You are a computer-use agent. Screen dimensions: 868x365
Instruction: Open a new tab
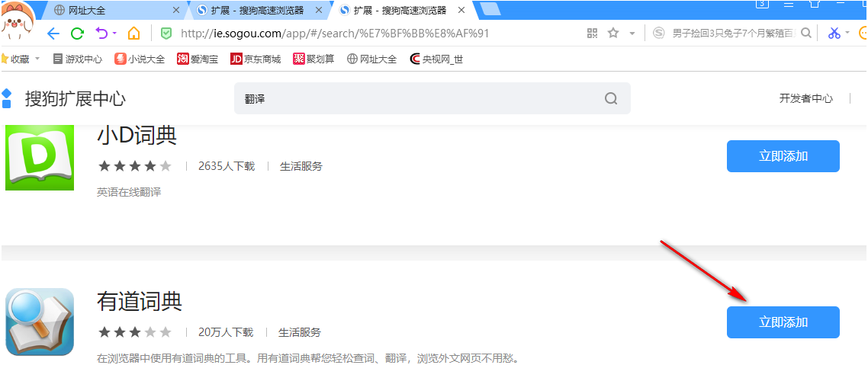(x=490, y=9)
